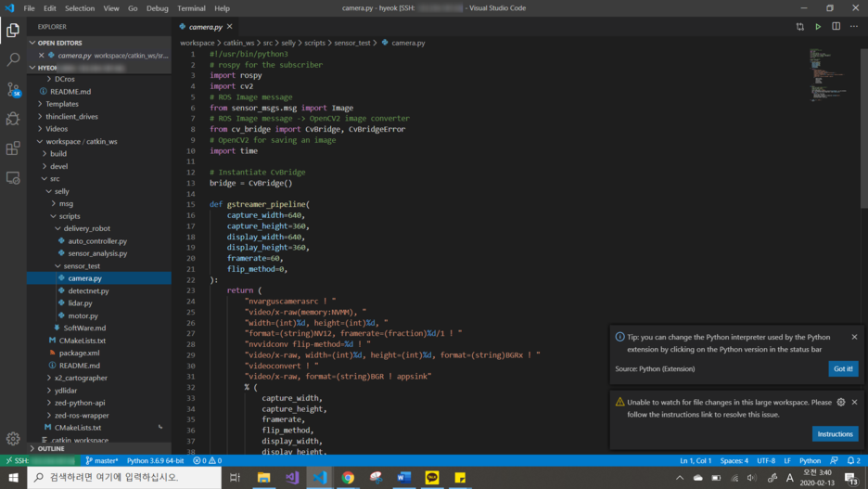Open the View menu

[111, 8]
